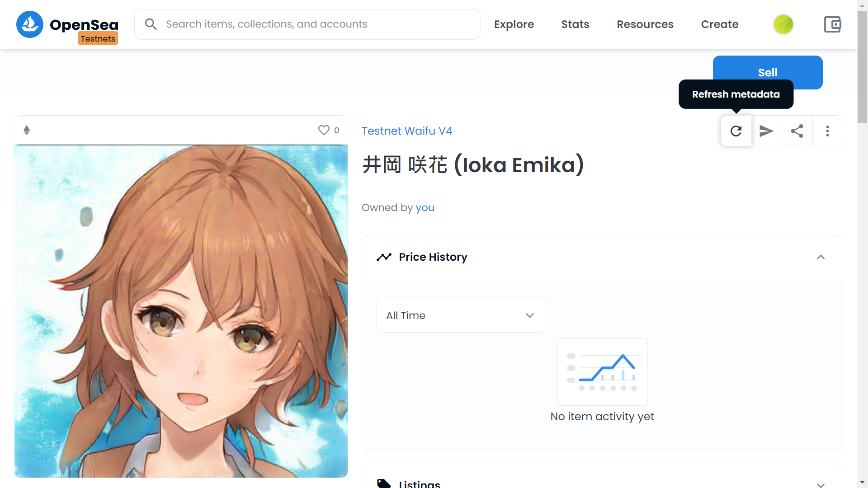Open the Explore menu
The image size is (868, 488).
pyautogui.click(x=514, y=24)
